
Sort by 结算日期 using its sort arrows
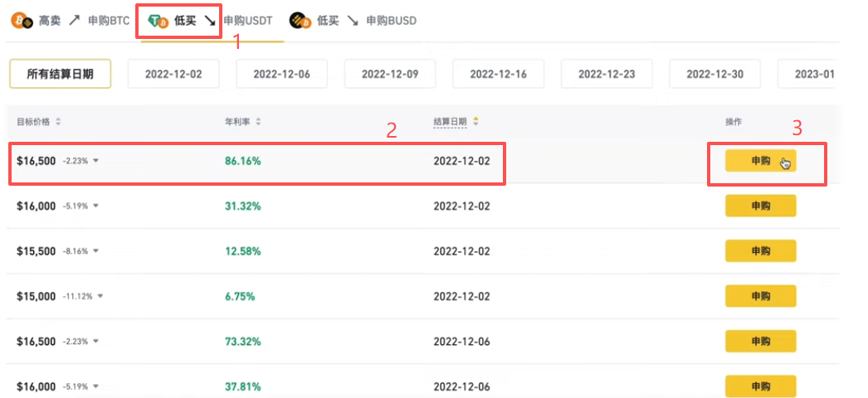(475, 122)
